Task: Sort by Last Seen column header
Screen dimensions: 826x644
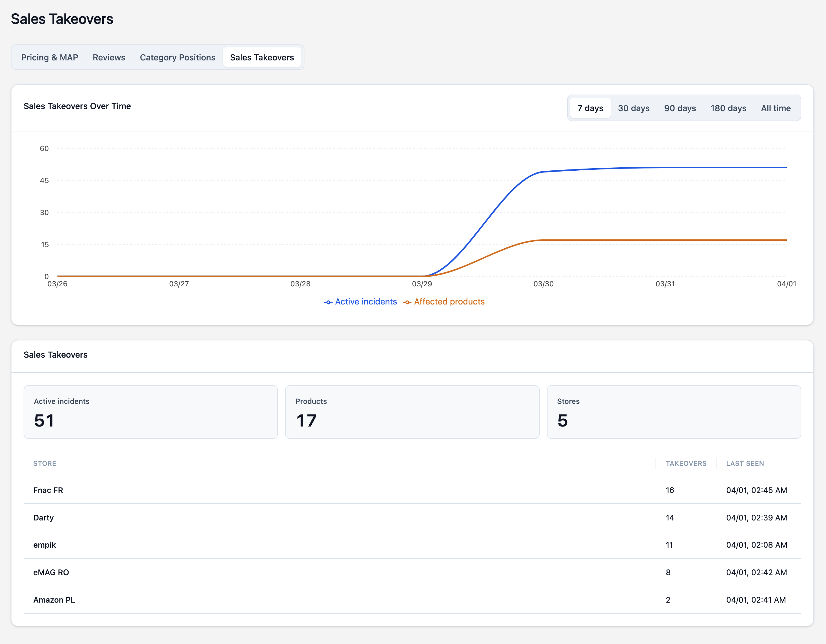Action: pyautogui.click(x=745, y=463)
